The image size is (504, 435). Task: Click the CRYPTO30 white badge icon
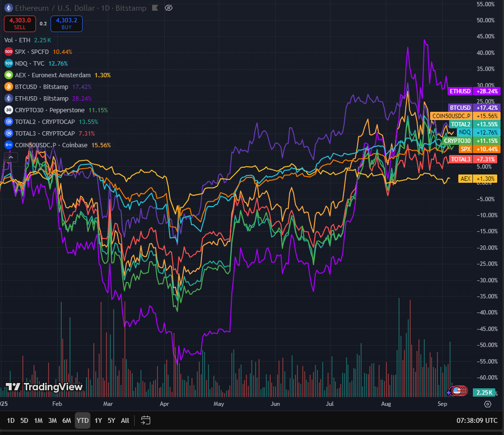9,110
